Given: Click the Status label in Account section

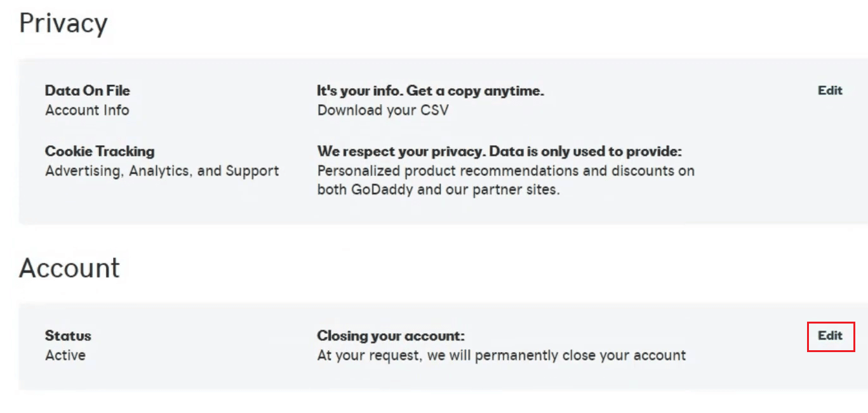Looking at the screenshot, I should click(68, 336).
